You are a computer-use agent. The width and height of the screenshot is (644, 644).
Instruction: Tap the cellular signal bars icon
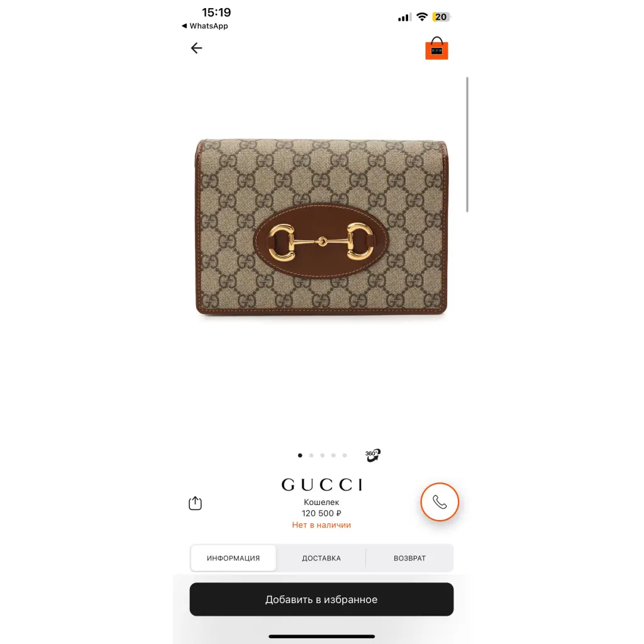click(x=404, y=17)
